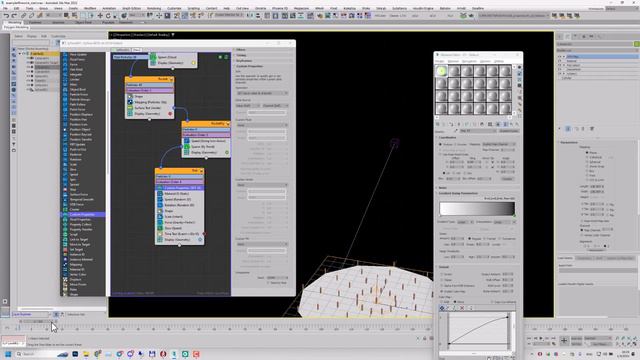The height and width of the screenshot is (360, 640).
Task: Click the Redo arrow in main toolbar
Action: point(14,16)
